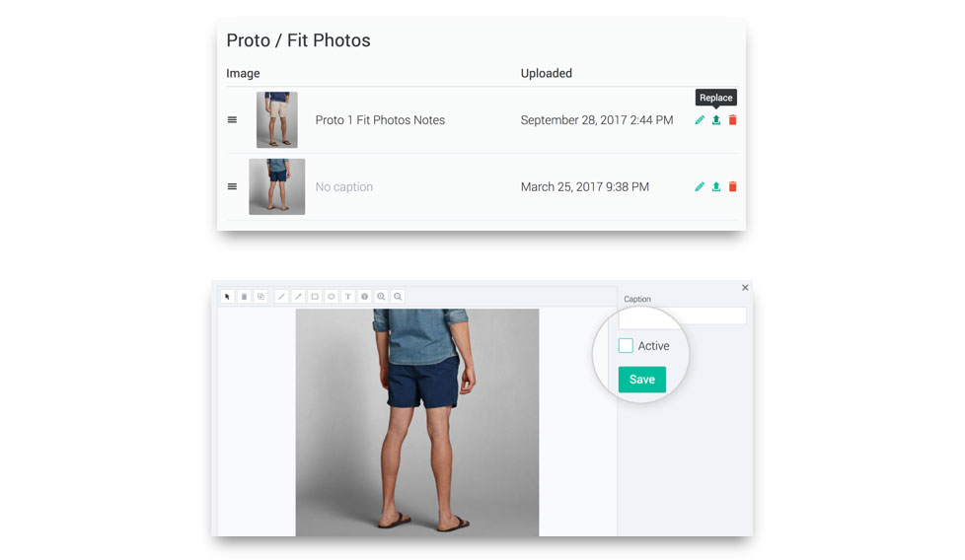965x560 pixels.
Task: Click the zoom in magnifier tool
Action: coord(381,297)
